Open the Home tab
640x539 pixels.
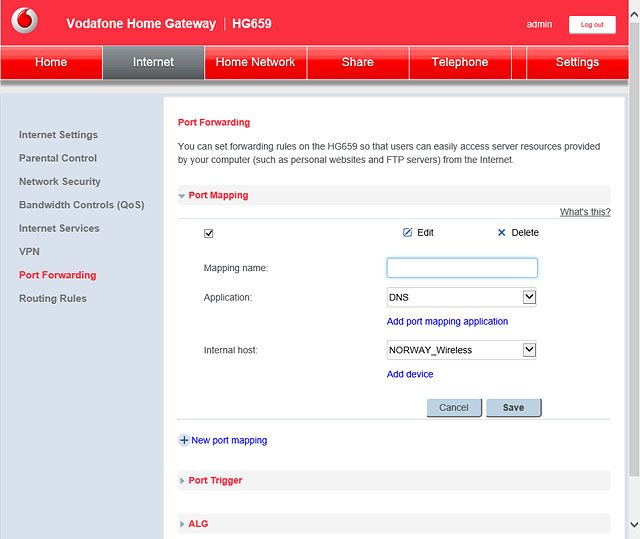[51, 62]
